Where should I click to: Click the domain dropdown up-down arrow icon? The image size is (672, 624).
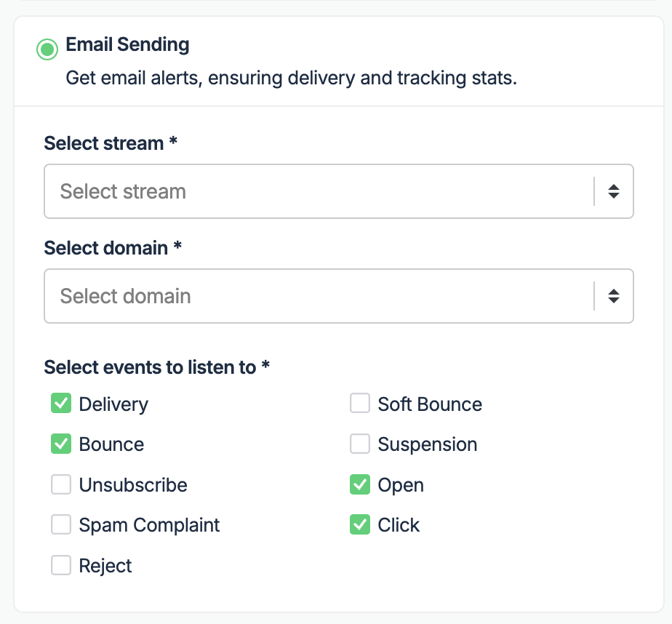click(x=614, y=296)
